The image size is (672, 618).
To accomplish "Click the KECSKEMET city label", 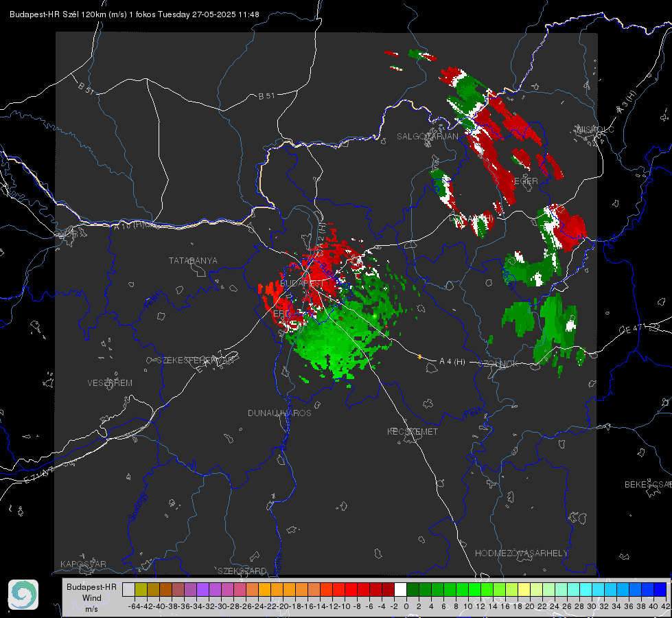I will pos(413,431).
